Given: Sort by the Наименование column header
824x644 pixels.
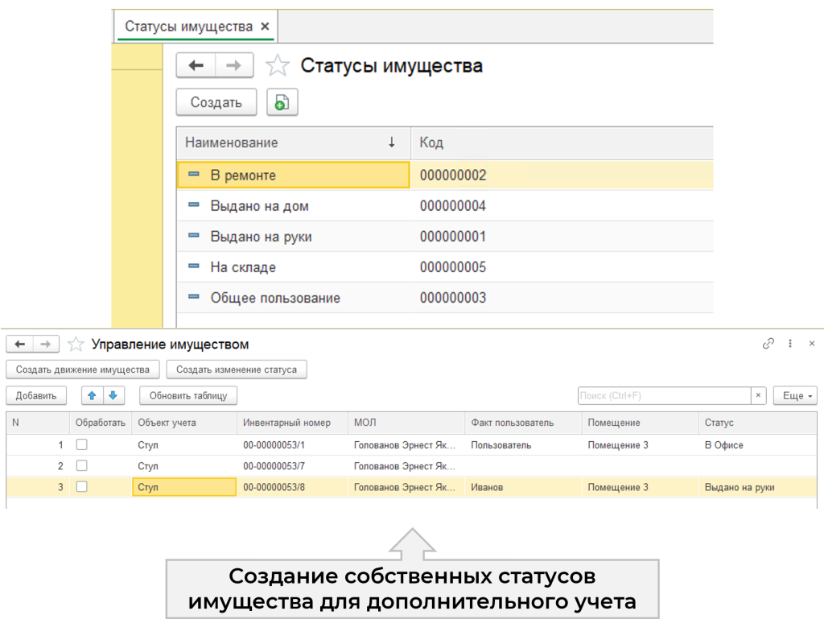Looking at the screenshot, I should 293,142.
